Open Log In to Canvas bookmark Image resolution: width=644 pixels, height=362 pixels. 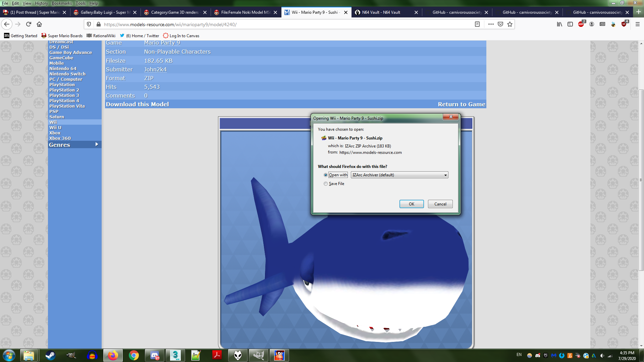(181, 36)
